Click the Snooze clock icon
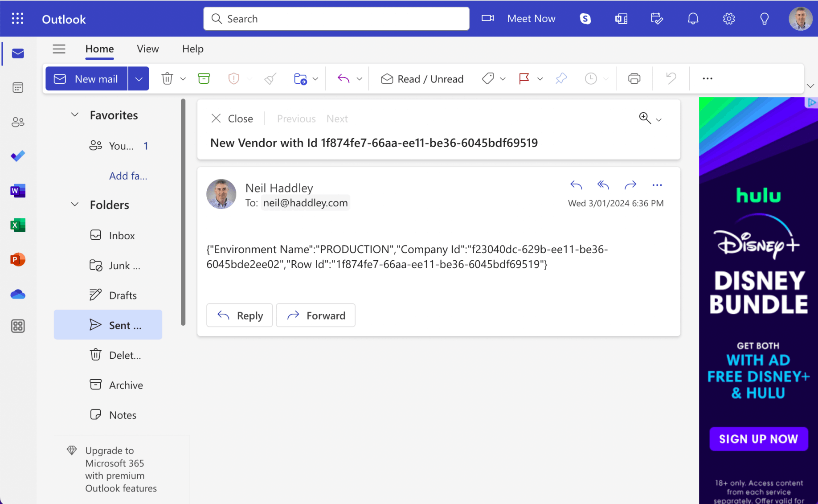818x504 pixels. tap(591, 79)
